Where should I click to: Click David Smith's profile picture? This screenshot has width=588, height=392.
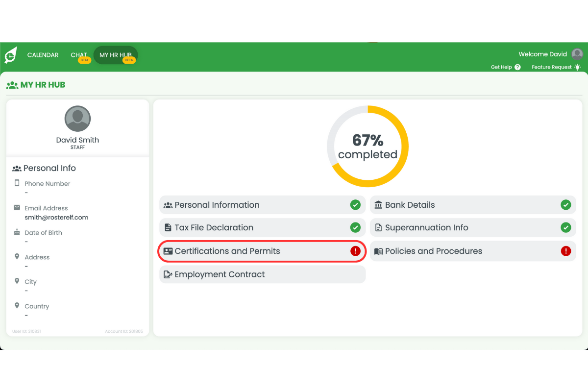[x=77, y=119]
